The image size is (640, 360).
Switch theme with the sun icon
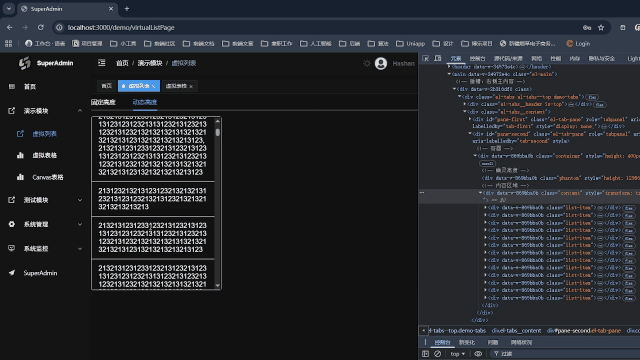367,63
